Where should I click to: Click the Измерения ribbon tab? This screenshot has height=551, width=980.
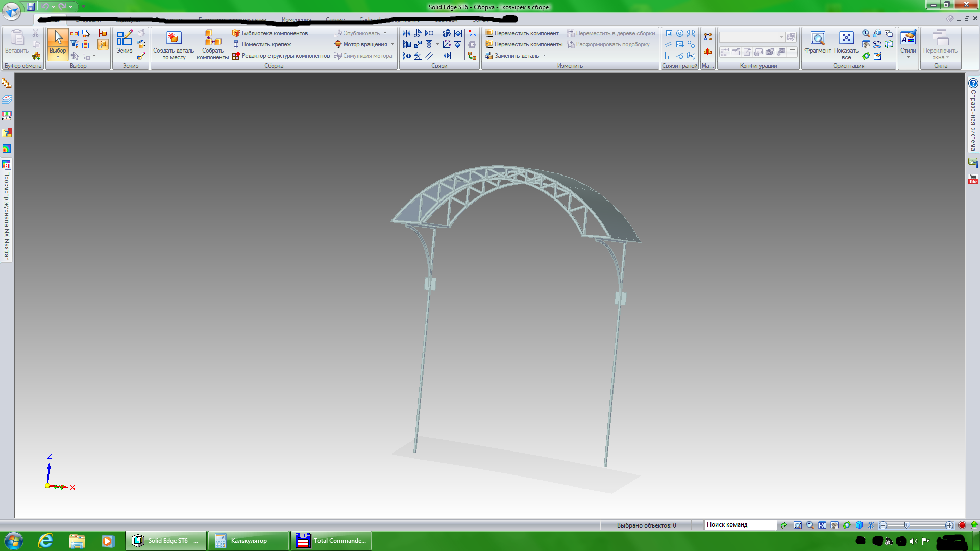click(x=296, y=20)
